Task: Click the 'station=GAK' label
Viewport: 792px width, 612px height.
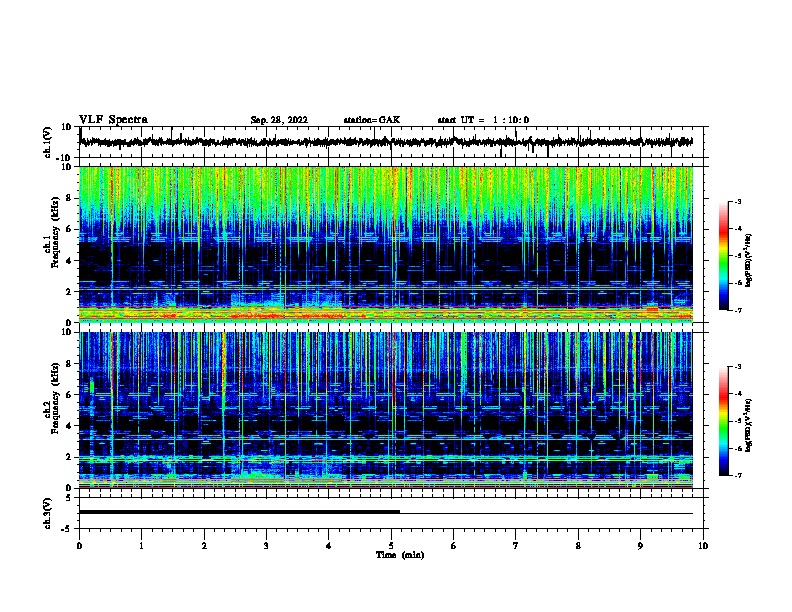Action: 372,120
